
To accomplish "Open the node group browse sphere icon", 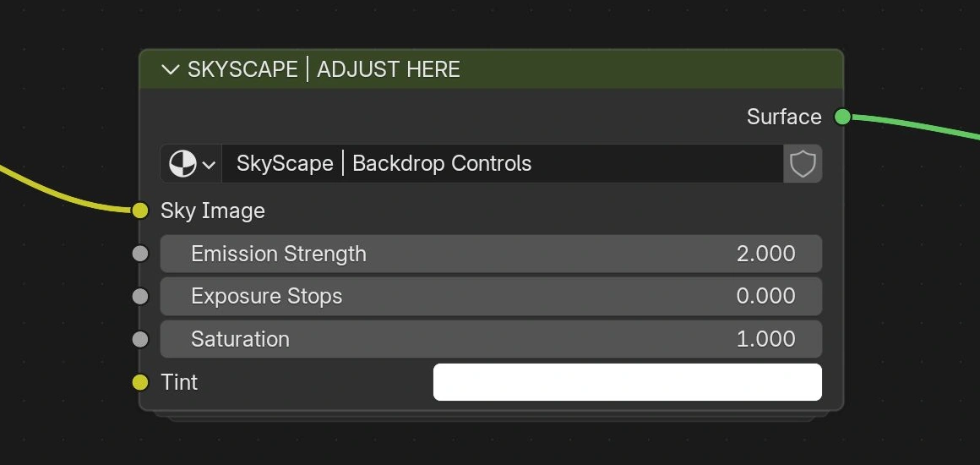I will pos(182,164).
